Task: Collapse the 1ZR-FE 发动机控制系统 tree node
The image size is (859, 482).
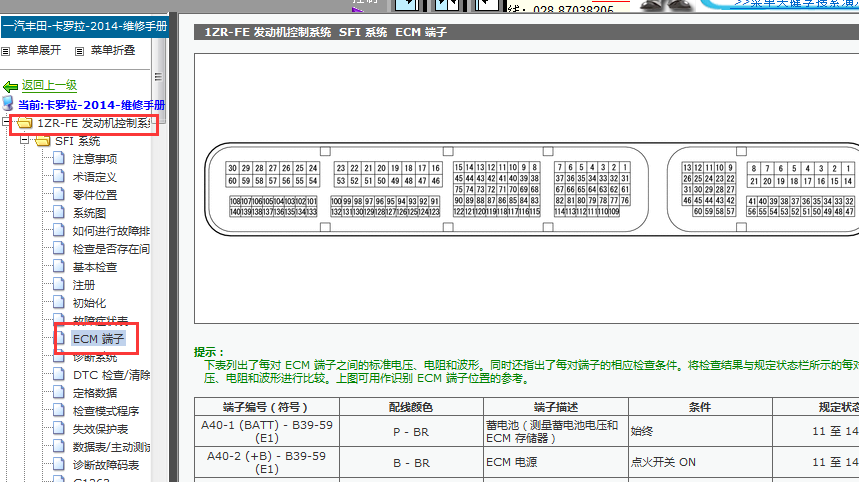Action: pos(6,122)
